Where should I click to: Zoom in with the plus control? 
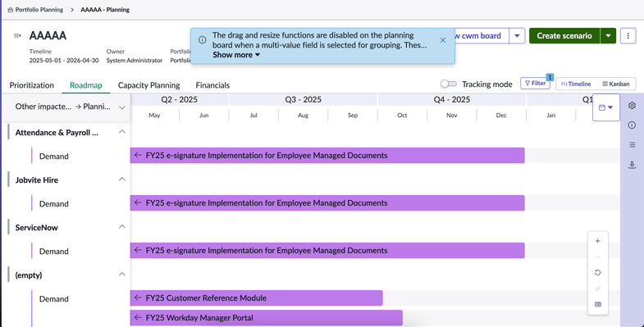coord(597,241)
